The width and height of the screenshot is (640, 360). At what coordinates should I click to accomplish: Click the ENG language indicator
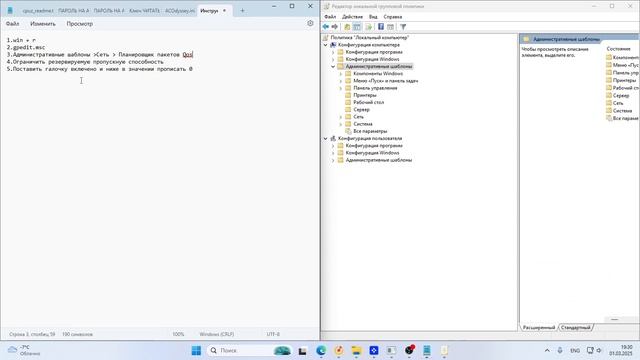pyautogui.click(x=575, y=351)
